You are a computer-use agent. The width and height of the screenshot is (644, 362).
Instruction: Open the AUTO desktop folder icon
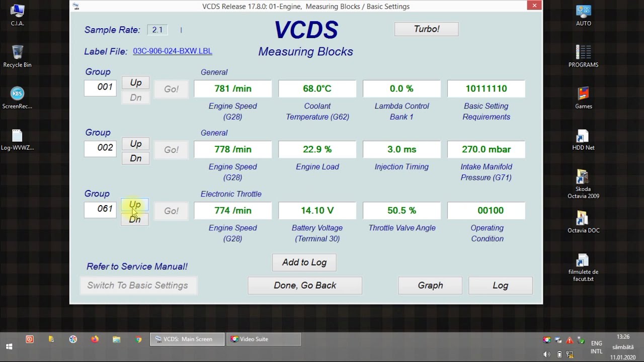click(583, 15)
